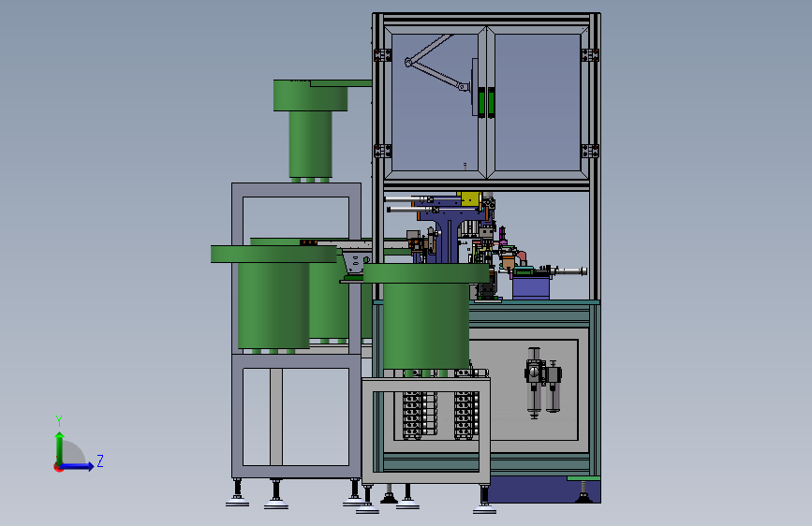Viewport: 812px width, 526px height.
Task: Select the topmost green vibratory bowl feeder
Action: click(x=311, y=129)
